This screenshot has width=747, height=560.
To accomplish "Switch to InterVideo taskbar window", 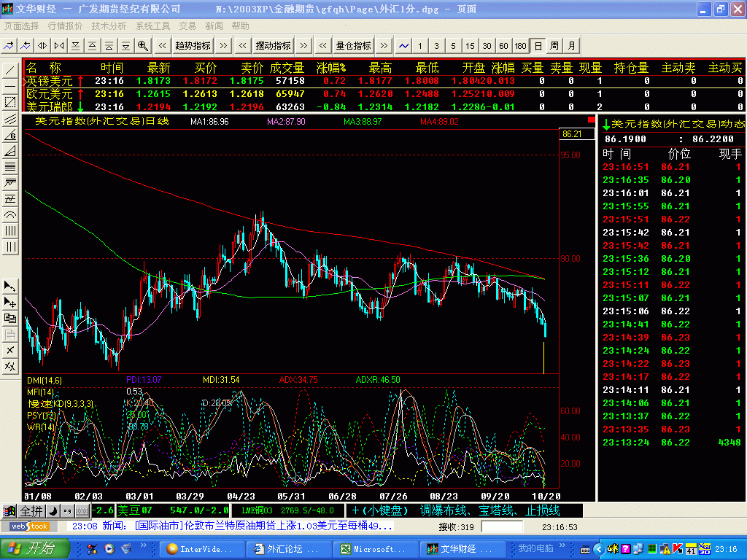I will click(x=203, y=549).
